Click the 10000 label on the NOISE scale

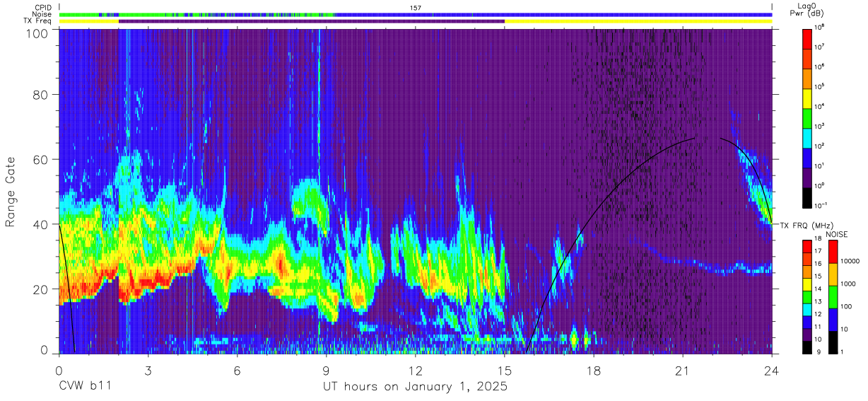click(849, 261)
